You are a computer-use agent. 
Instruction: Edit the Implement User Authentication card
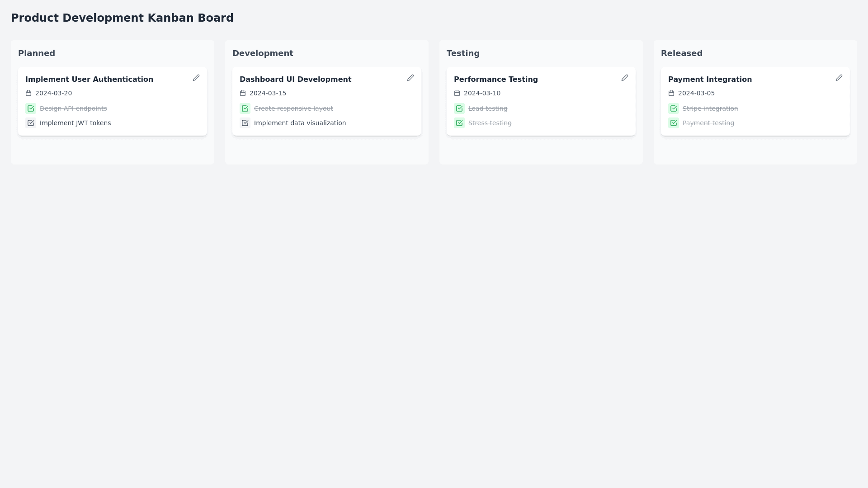(x=196, y=78)
